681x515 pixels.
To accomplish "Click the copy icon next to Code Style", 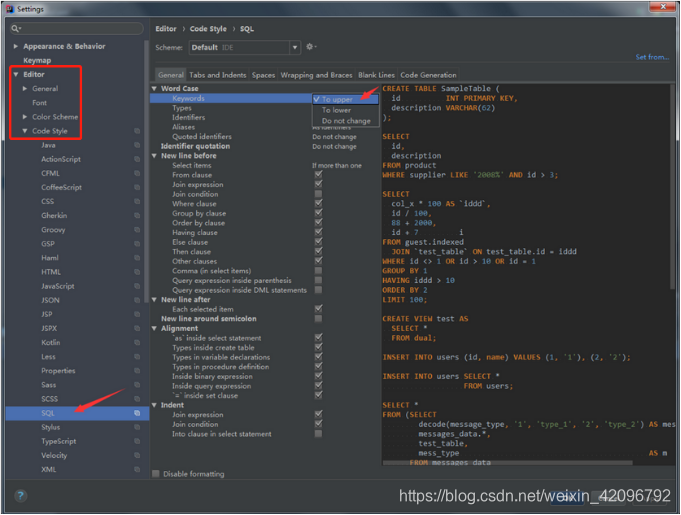I will click(137, 131).
